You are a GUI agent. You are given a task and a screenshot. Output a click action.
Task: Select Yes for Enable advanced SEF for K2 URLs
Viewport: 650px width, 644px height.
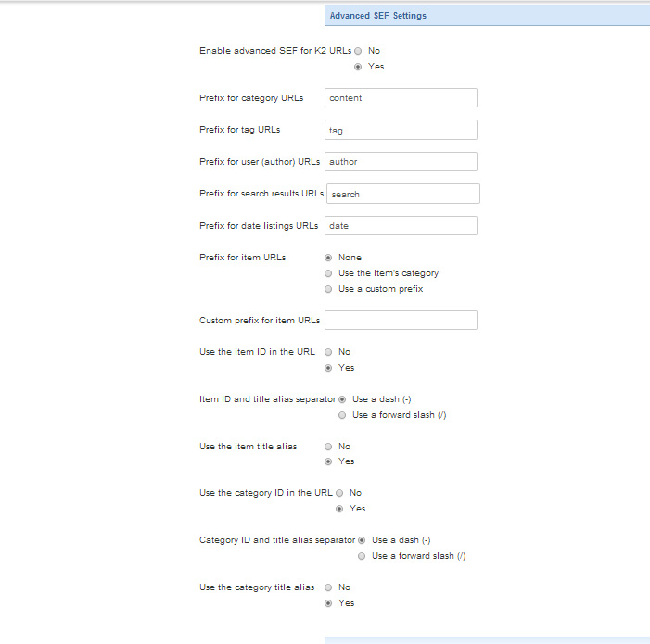click(x=358, y=67)
